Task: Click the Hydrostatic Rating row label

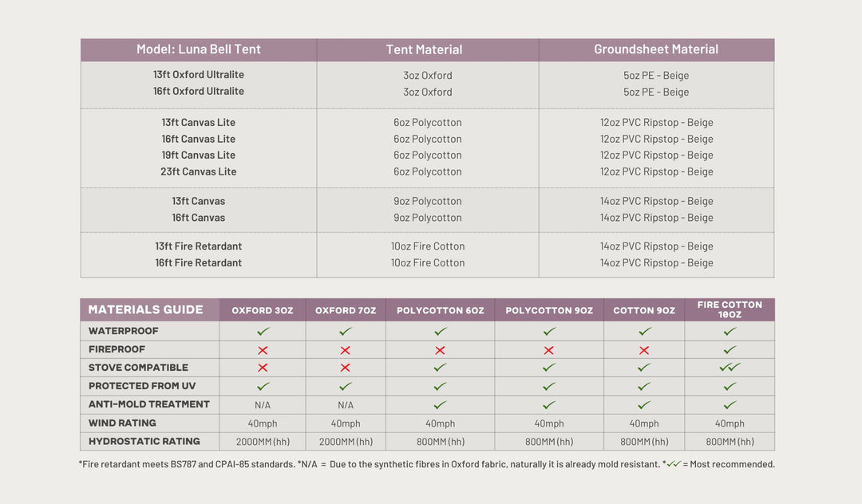Action: click(144, 441)
